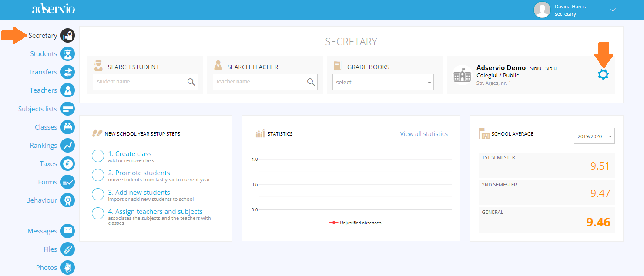
Task: Go to Transfers menu label
Action: 43,72
